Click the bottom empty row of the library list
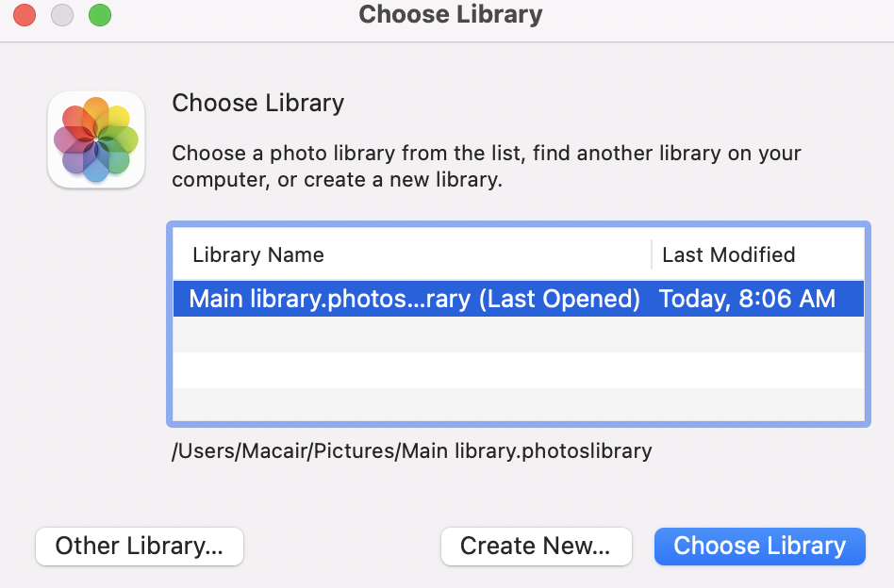 point(517,403)
